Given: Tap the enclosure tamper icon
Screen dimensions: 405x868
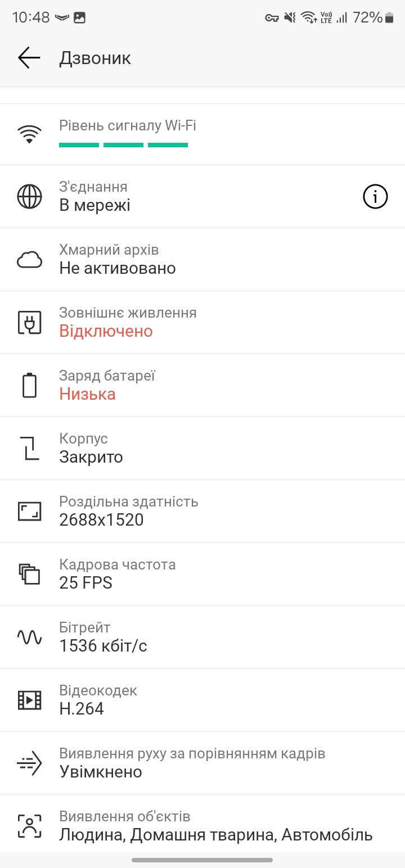Looking at the screenshot, I should (30, 449).
